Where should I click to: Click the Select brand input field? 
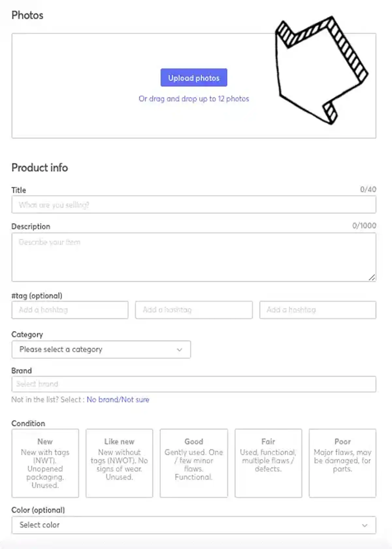pos(194,384)
